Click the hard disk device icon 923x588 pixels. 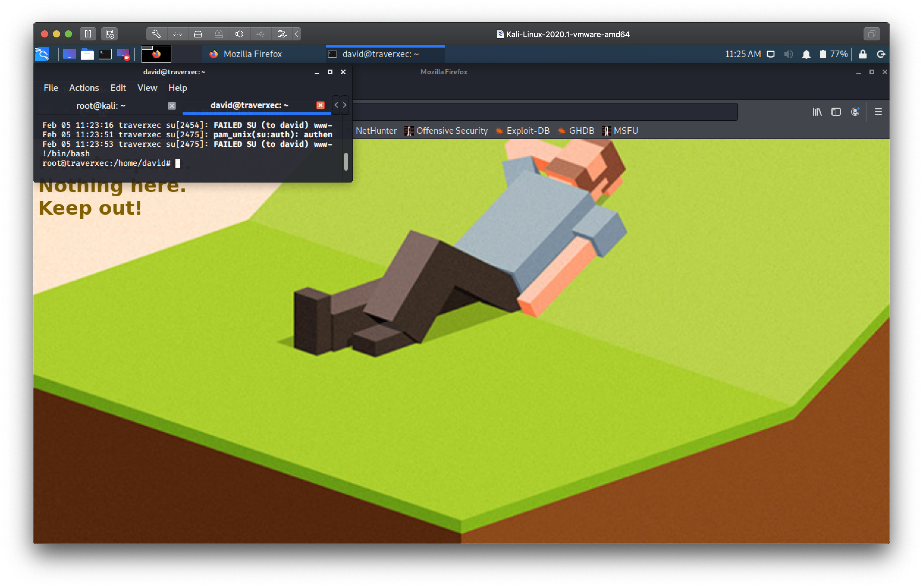198,34
